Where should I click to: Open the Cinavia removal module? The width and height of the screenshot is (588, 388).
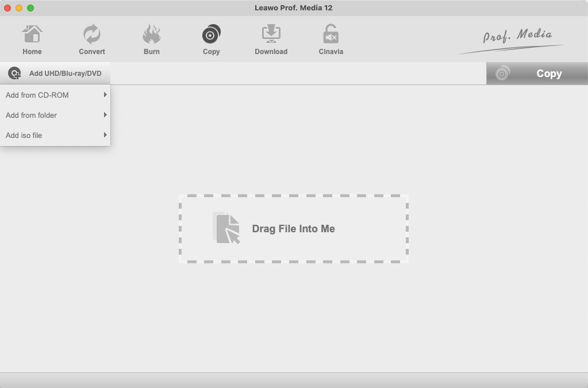(x=330, y=34)
